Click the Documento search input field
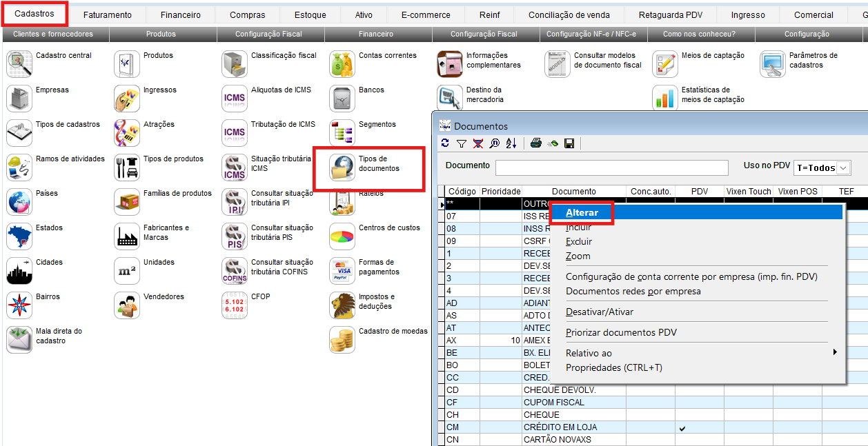The height and width of the screenshot is (446, 868). [x=611, y=168]
